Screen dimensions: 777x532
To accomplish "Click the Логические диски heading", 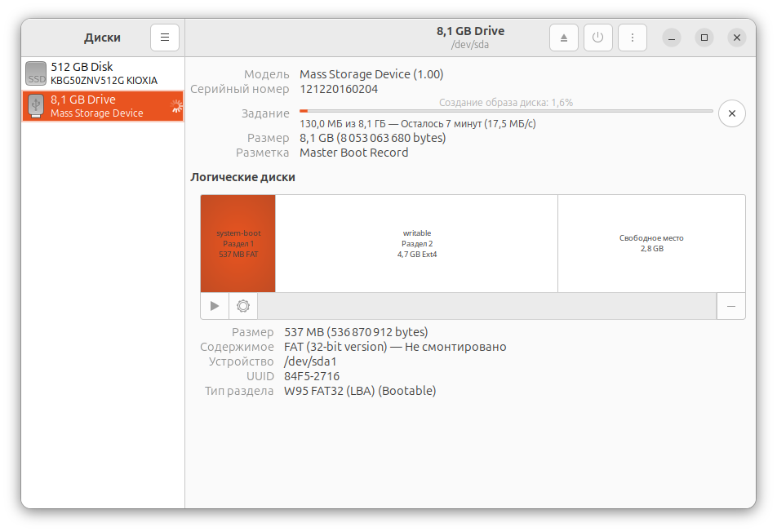I will click(x=243, y=177).
